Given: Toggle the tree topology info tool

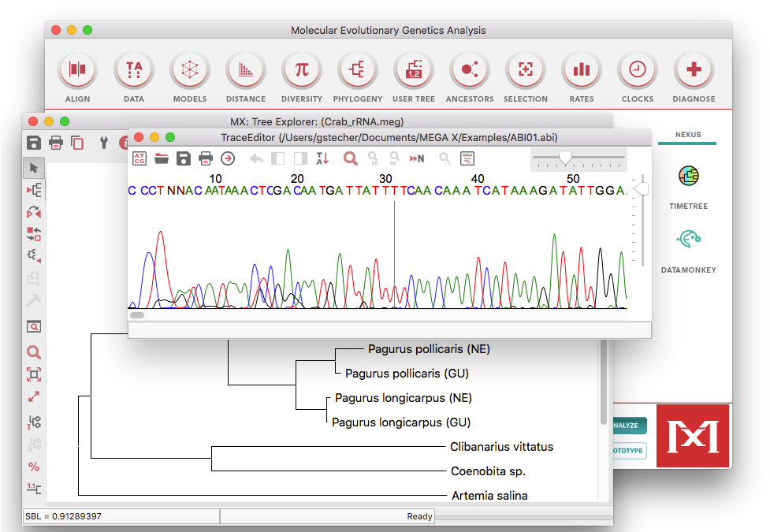Looking at the screenshot, I should pos(34,422).
